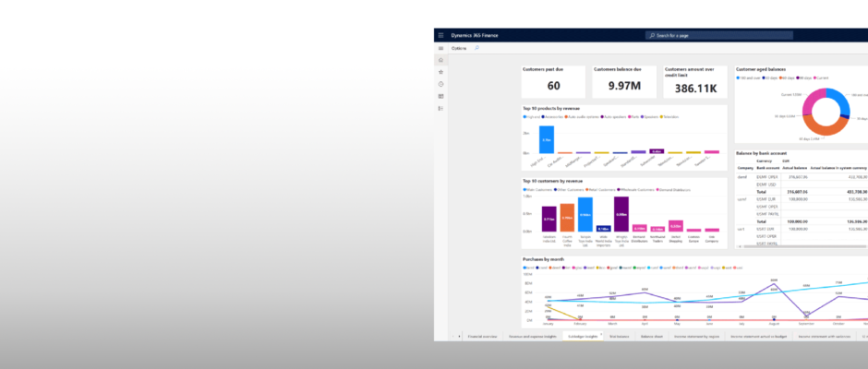Select light blue bar in customers chart
This screenshot has height=369, width=868.
pos(585,214)
